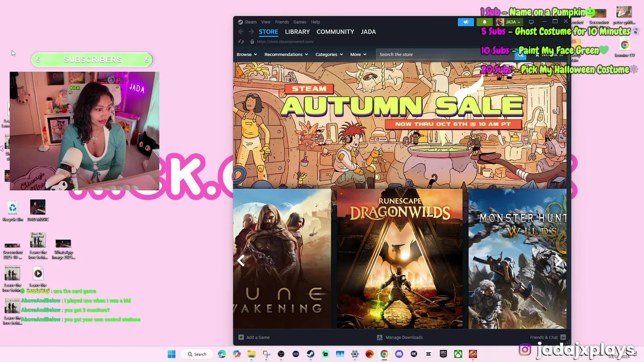Expand the Categories dropdown

tap(329, 54)
